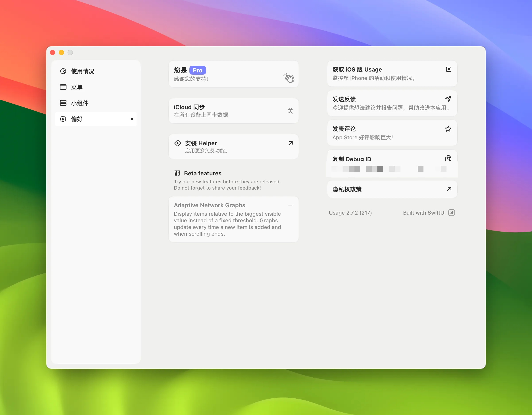Click the Pro badge next to 您是

[198, 70]
